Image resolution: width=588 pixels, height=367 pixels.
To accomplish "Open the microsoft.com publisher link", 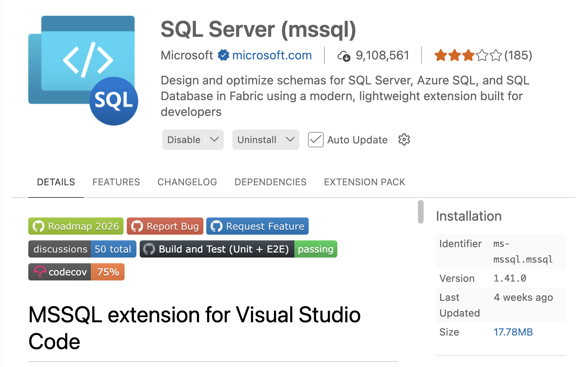I will pos(272,55).
